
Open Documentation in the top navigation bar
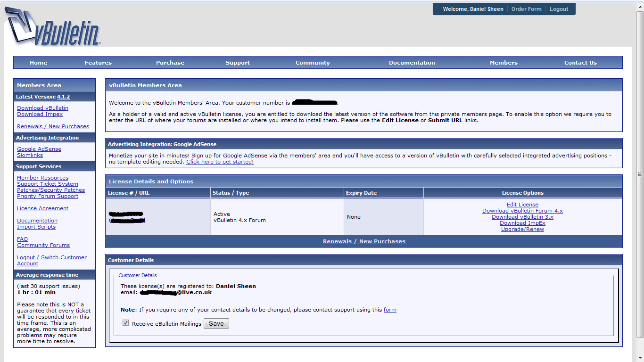click(412, 63)
